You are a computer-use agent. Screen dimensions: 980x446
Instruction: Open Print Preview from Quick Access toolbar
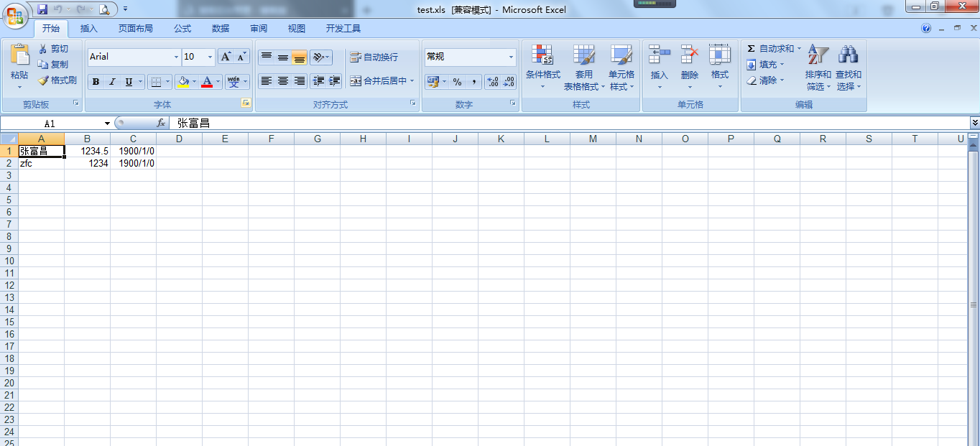tap(104, 9)
